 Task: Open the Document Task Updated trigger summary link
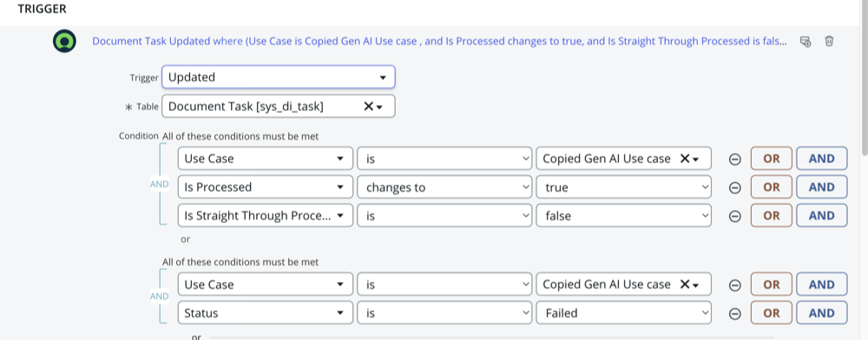pyautogui.click(x=439, y=42)
